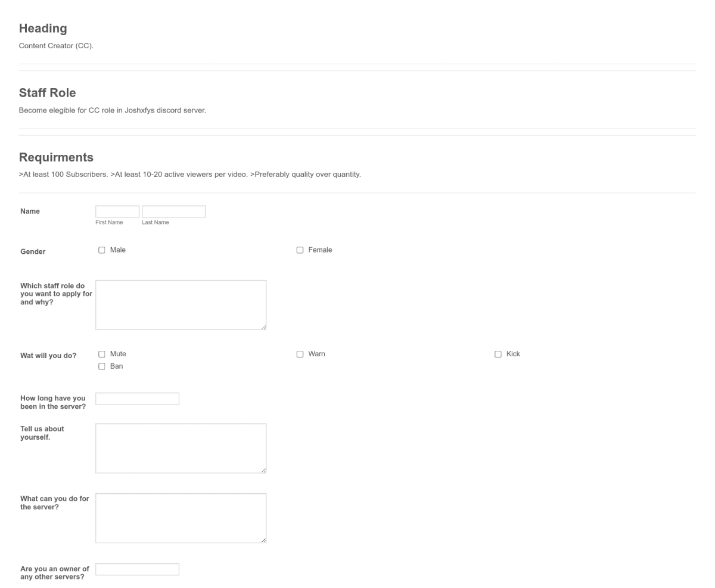Screen dimensions: 715x588
Task: Click the Requirments section heading
Action: (56, 157)
